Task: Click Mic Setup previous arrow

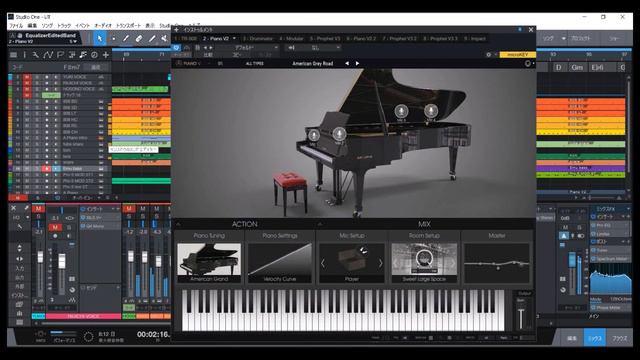Action: [323, 263]
